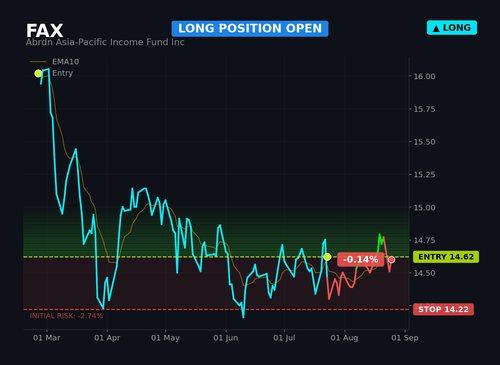This screenshot has height=365, width=500.
Task: Select the FAX ticker title
Action: (45, 31)
